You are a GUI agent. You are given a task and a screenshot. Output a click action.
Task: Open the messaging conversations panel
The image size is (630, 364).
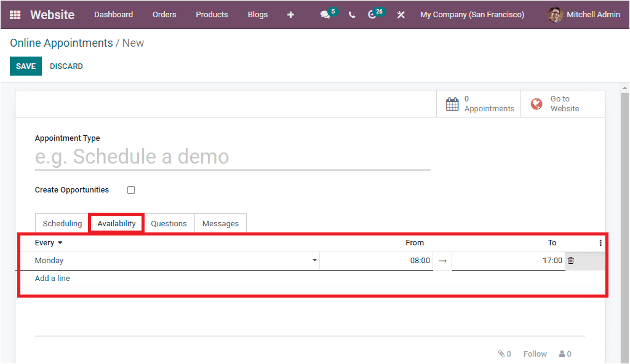point(325,14)
